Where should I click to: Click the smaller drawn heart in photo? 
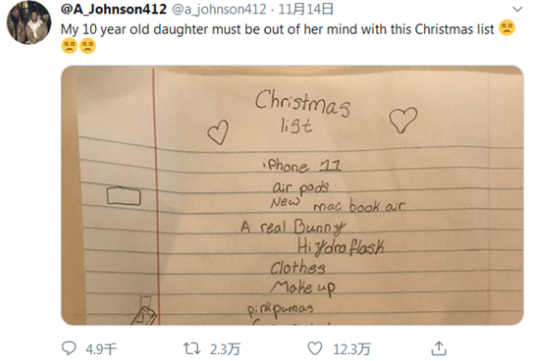click(218, 132)
